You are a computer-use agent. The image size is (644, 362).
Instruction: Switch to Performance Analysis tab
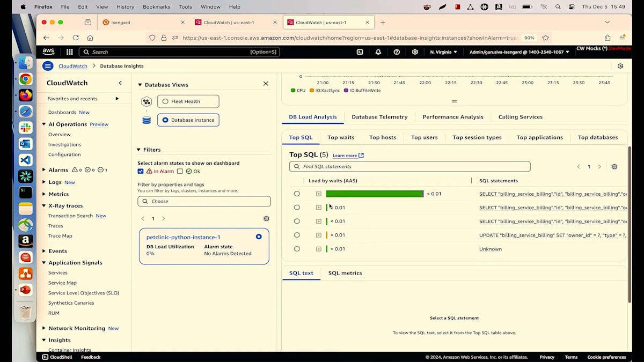pos(453,117)
